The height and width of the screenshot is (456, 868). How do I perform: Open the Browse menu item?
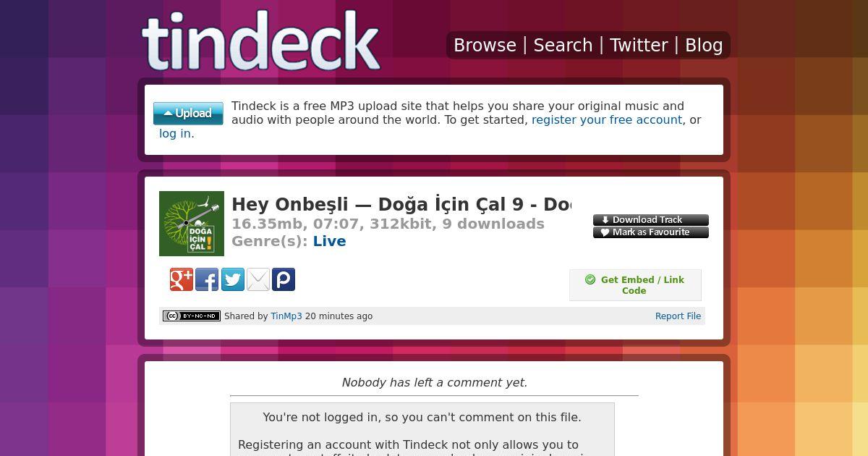coord(485,45)
